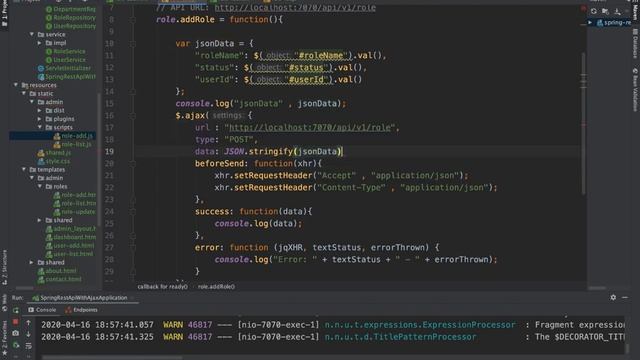640x360 pixels.
Task: Hide the Run tool window with the minus icon
Action: (625, 298)
